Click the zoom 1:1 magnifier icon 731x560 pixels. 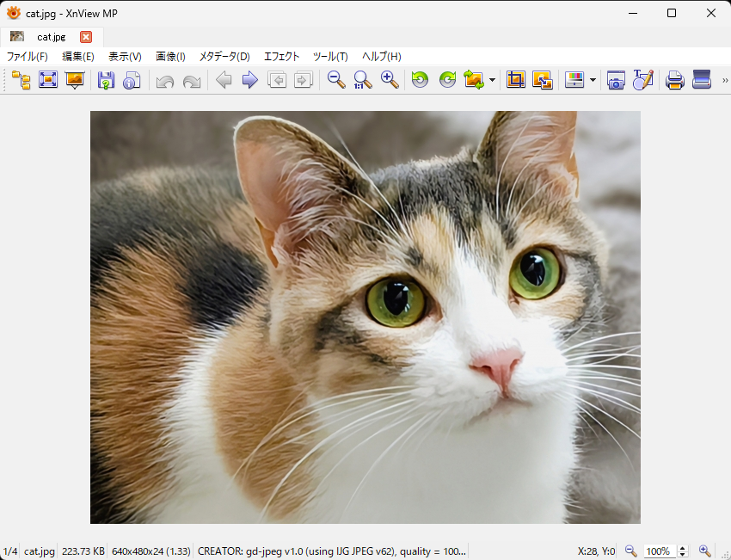(363, 80)
